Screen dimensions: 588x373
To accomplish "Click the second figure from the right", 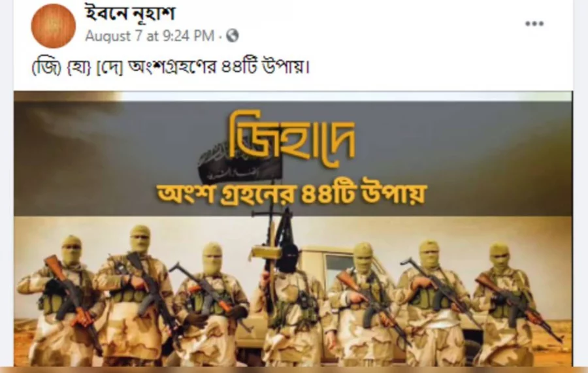I will pyautogui.click(x=435, y=304).
